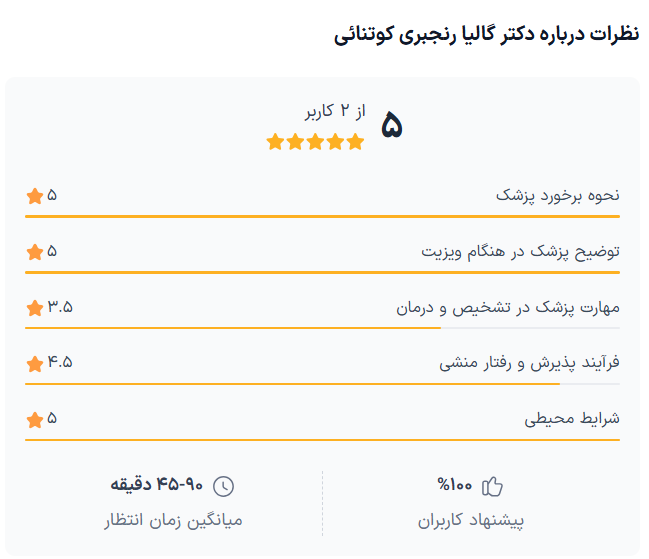This screenshot has height=559, width=649.
Task: Click the میانگین زمان انتظار caption
Action: (x=173, y=521)
